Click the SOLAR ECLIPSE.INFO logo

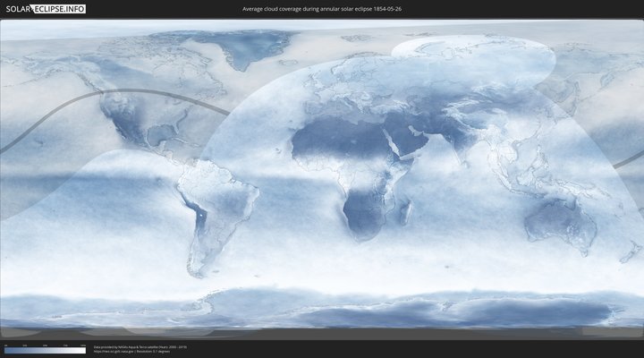tap(44, 9)
